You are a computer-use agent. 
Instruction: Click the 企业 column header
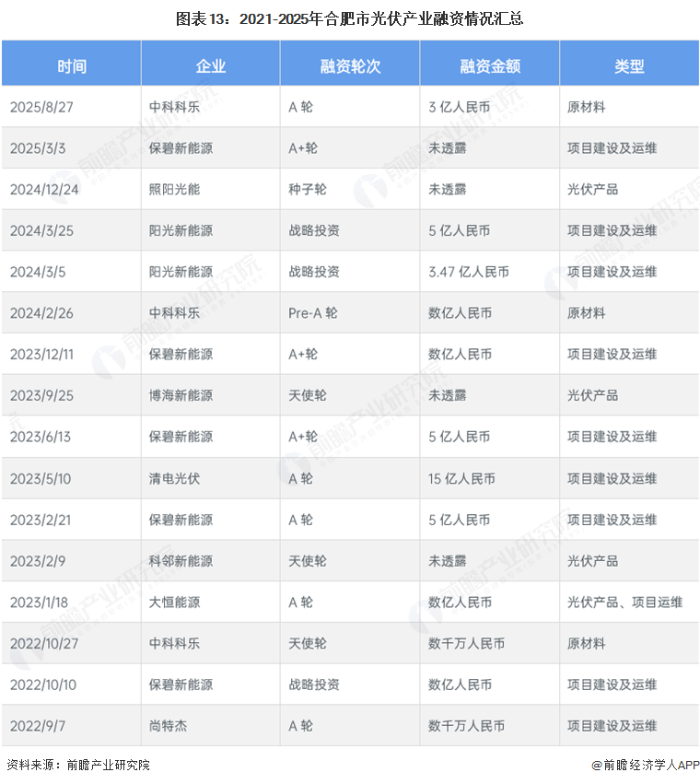(x=210, y=65)
